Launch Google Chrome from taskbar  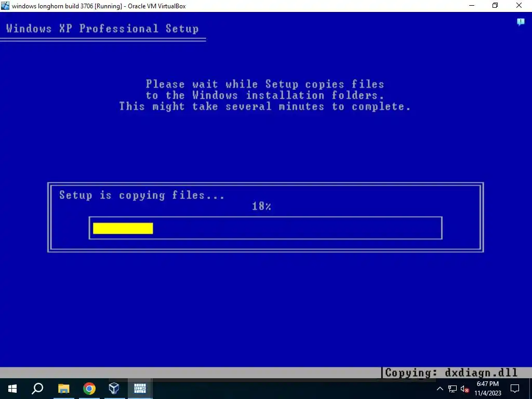tap(89, 389)
